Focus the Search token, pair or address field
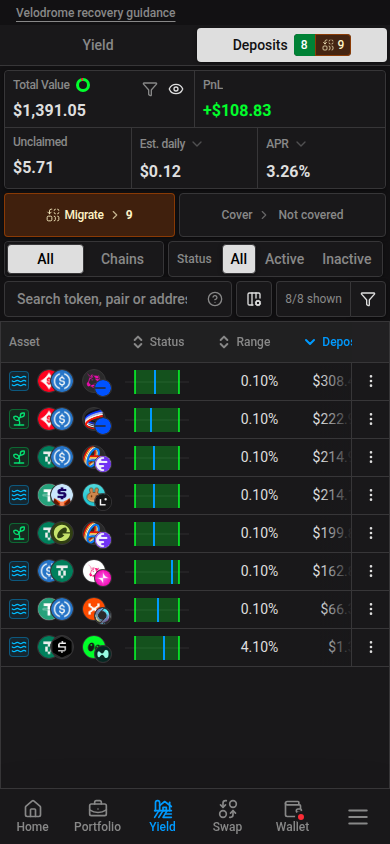This screenshot has width=390, height=844. click(x=102, y=299)
